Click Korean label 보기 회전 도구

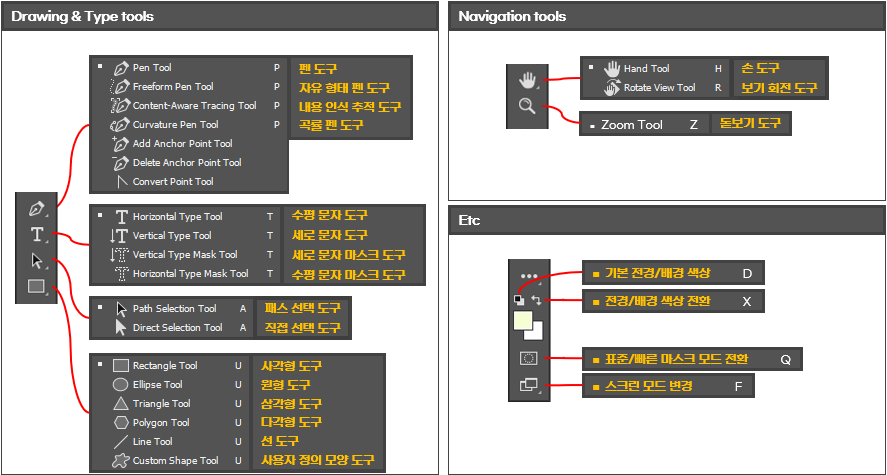779,88
